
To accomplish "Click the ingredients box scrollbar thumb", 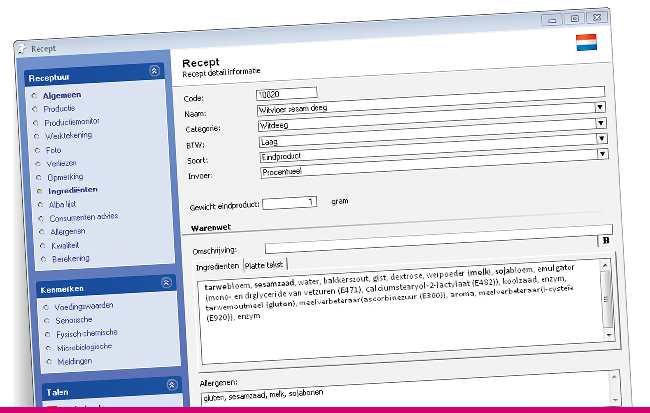I will (x=606, y=299).
